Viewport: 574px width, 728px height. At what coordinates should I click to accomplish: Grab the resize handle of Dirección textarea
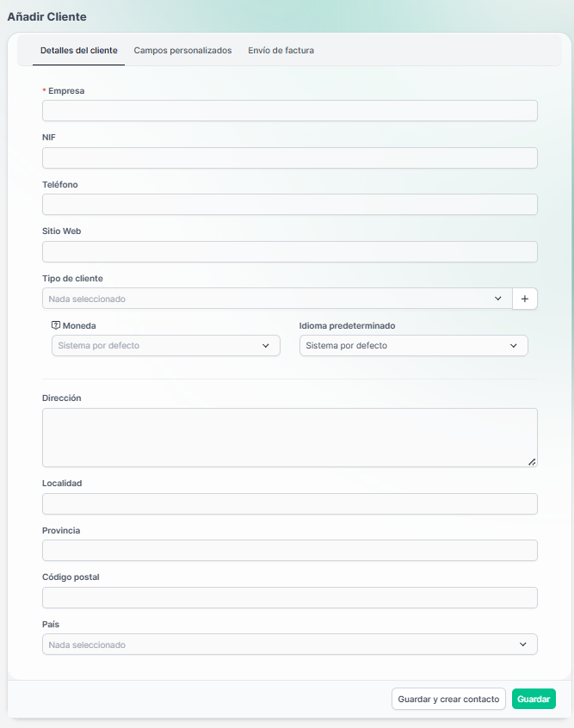point(532,462)
